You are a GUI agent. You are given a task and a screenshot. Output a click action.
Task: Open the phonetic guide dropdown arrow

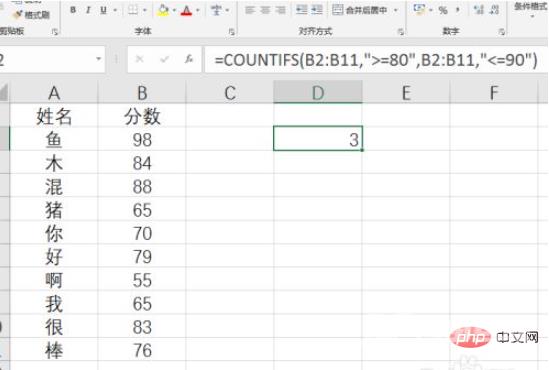(x=227, y=11)
